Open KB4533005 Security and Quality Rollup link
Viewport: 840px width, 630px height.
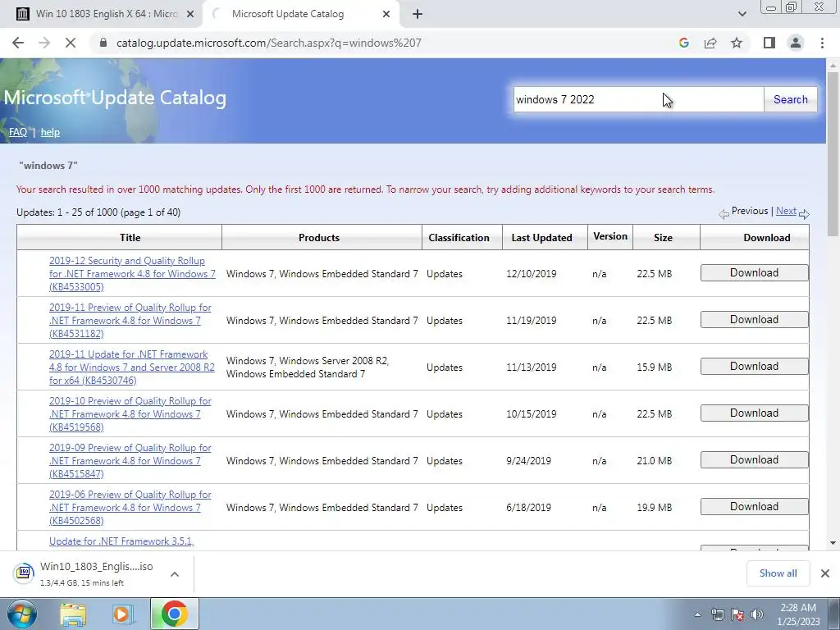132,274
